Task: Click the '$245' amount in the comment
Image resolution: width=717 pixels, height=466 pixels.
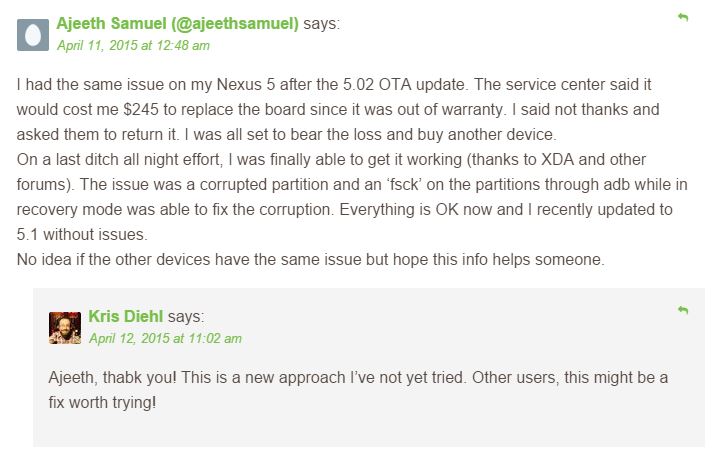Action: 141,109
